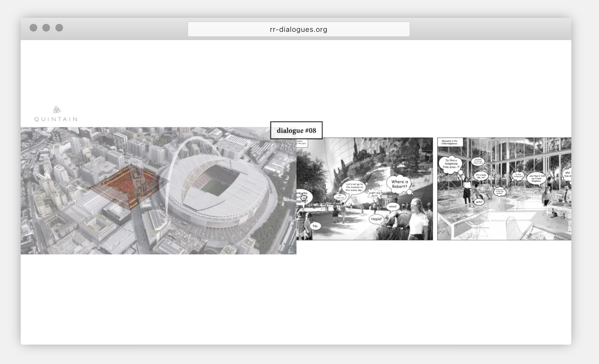Click the third maximize window dot
Viewport: 599px width, 364px height.
point(59,28)
